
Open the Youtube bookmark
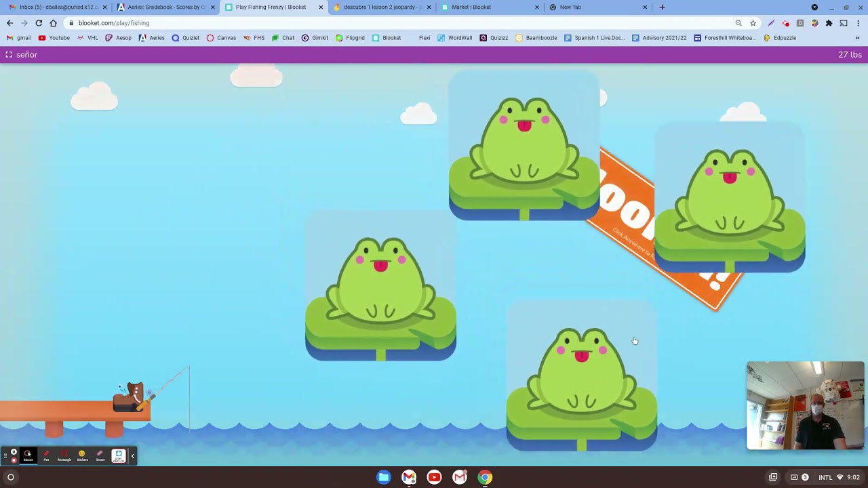[x=54, y=38]
